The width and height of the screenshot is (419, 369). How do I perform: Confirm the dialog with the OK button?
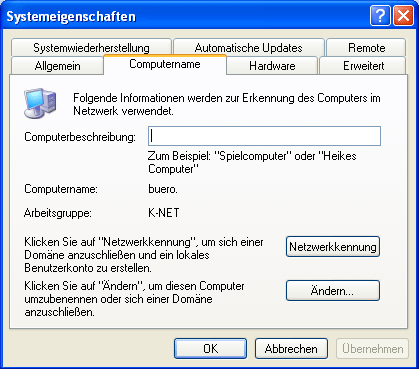click(211, 349)
